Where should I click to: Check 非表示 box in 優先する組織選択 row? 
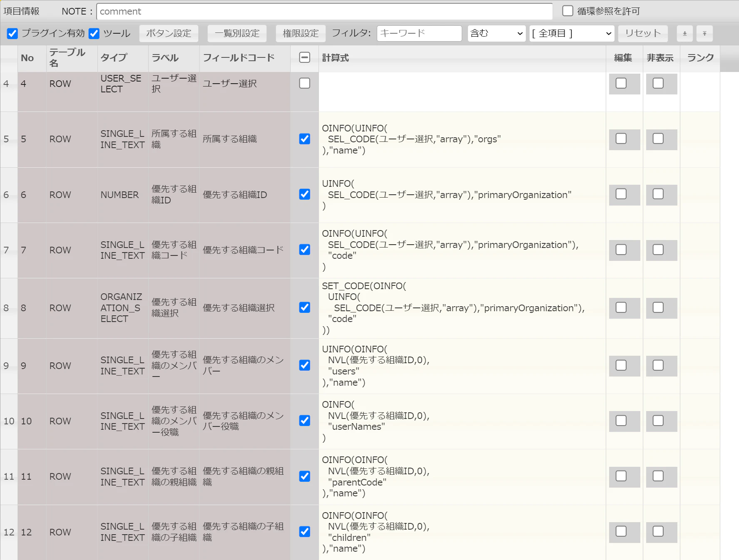(x=658, y=307)
